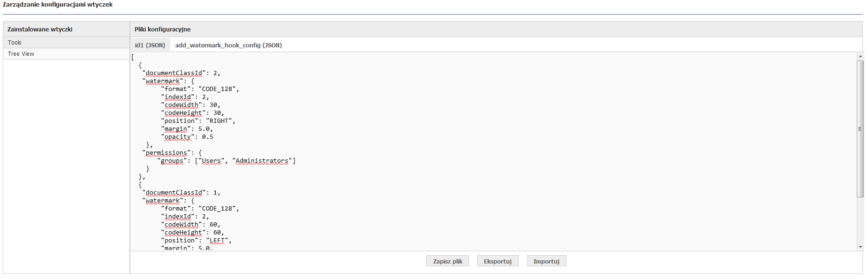Place cursor on "codeWidth": 60 line
Screen dimensions: 868x279
pos(190,225)
